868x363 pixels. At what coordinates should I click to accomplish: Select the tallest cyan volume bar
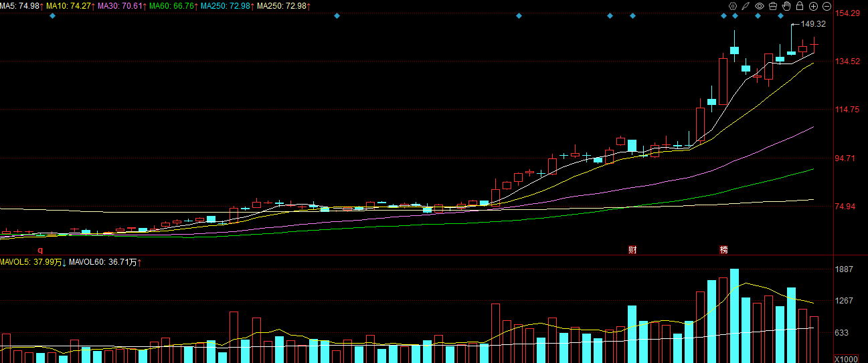[x=734, y=316]
